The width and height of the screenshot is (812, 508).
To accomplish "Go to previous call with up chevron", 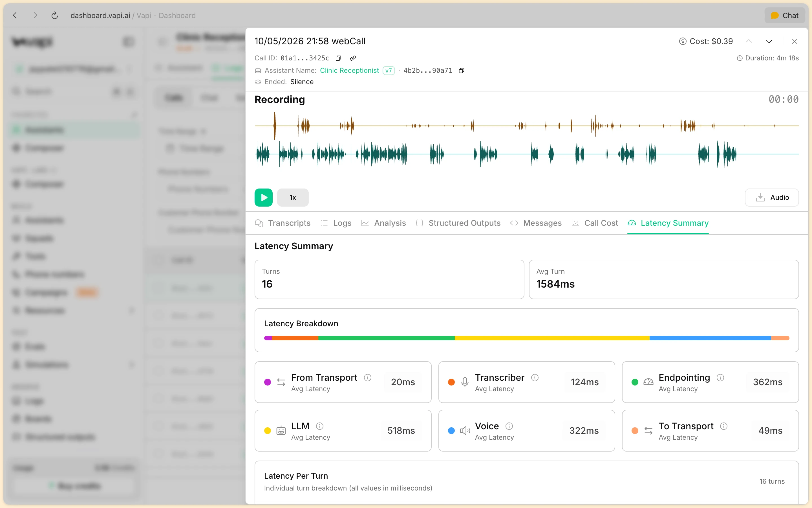I will click(x=749, y=41).
